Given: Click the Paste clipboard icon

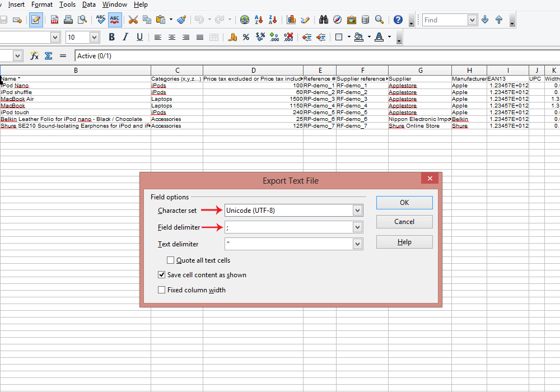Looking at the screenshot, I should 161,20.
